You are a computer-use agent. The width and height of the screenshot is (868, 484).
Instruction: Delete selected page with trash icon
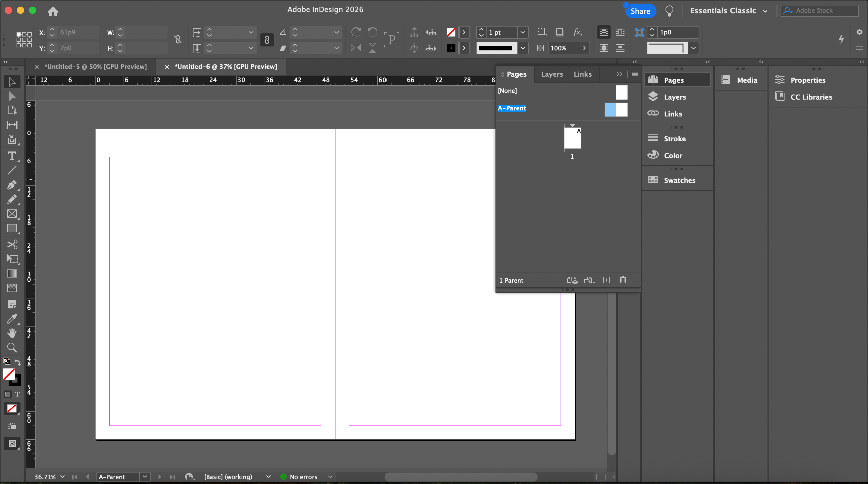623,280
